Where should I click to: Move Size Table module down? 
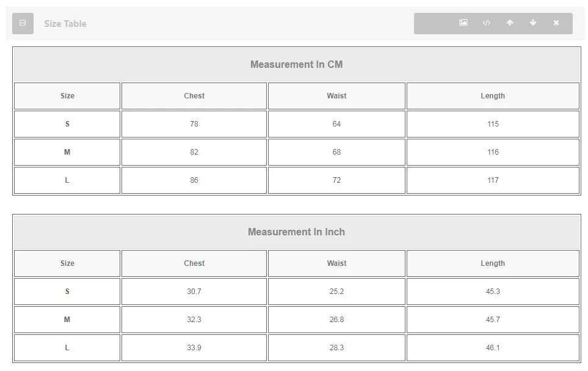coord(533,23)
